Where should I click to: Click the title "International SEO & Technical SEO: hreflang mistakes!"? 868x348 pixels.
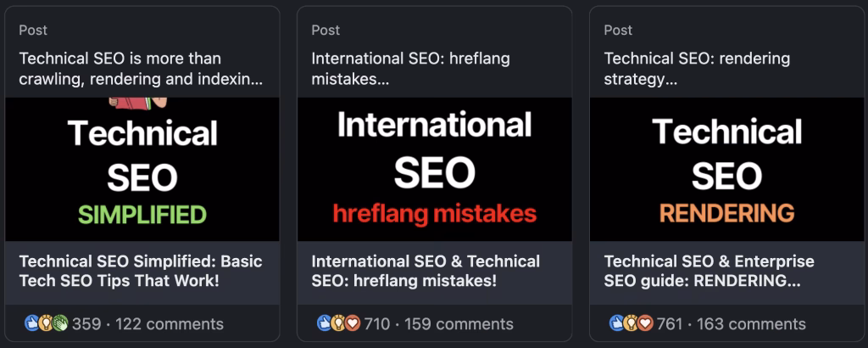click(426, 270)
